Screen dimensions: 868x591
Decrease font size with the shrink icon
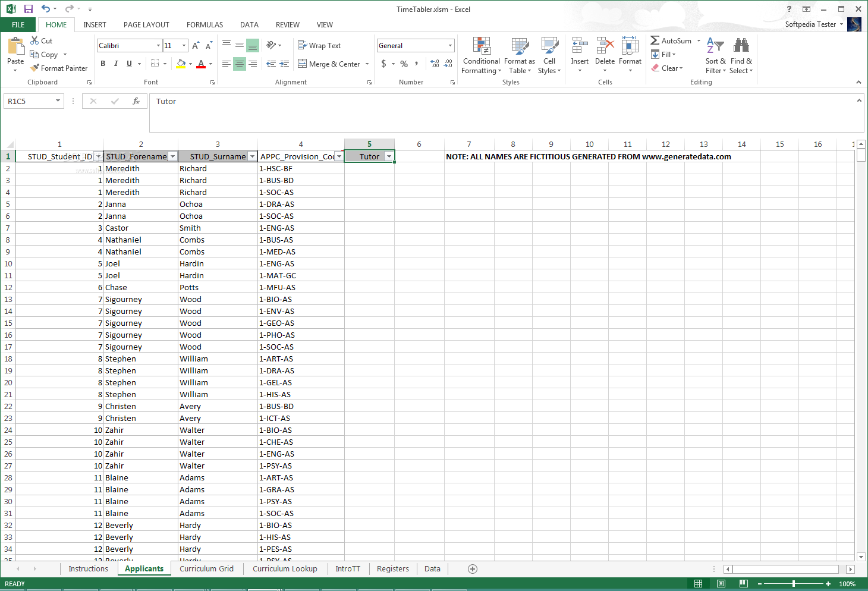209,45
